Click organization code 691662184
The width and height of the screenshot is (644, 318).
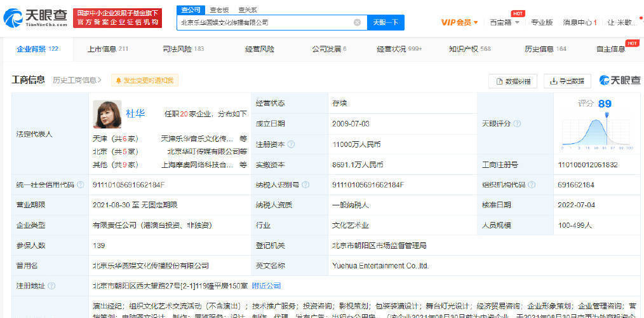click(x=576, y=184)
